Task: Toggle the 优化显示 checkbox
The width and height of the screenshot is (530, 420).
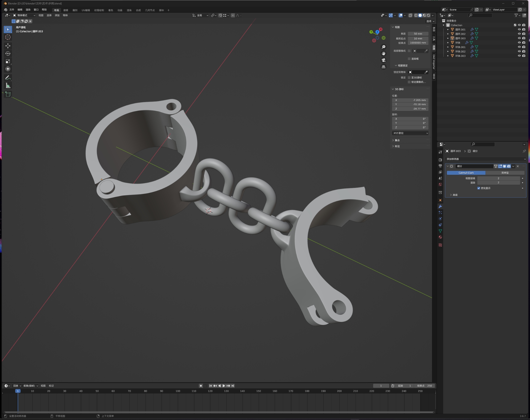Action: (479, 188)
